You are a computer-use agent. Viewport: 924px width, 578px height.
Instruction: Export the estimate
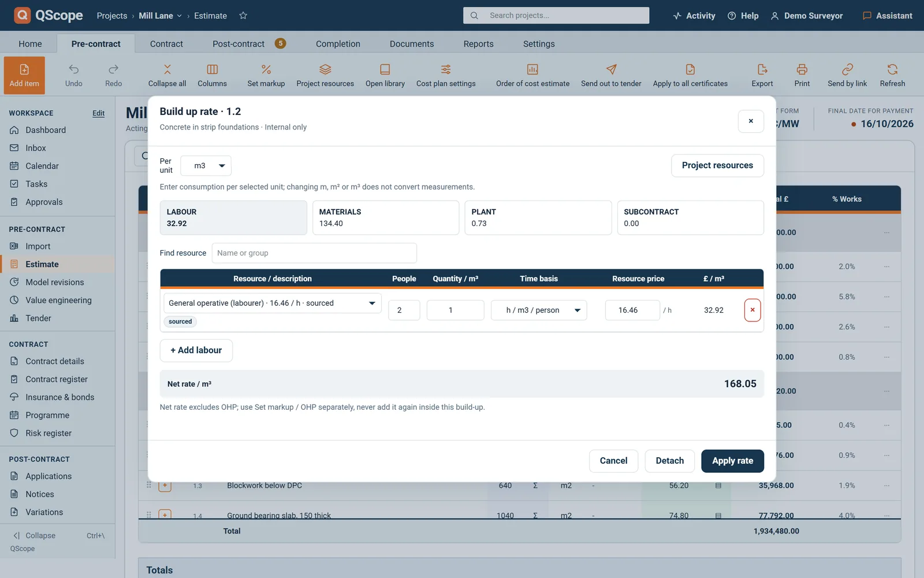[762, 75]
